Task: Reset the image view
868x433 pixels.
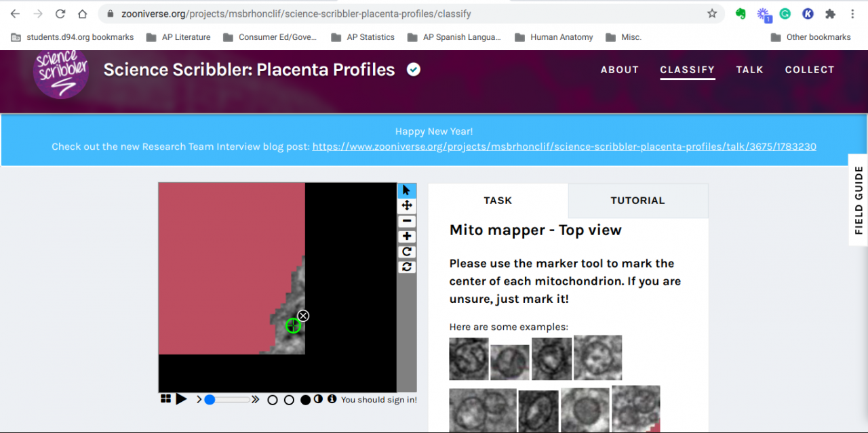Action: click(406, 267)
